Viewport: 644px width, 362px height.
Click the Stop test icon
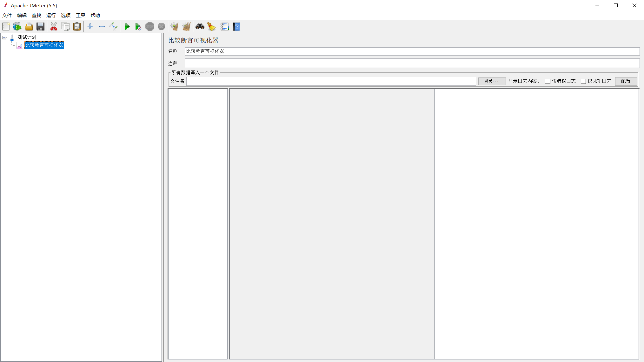[x=150, y=27]
